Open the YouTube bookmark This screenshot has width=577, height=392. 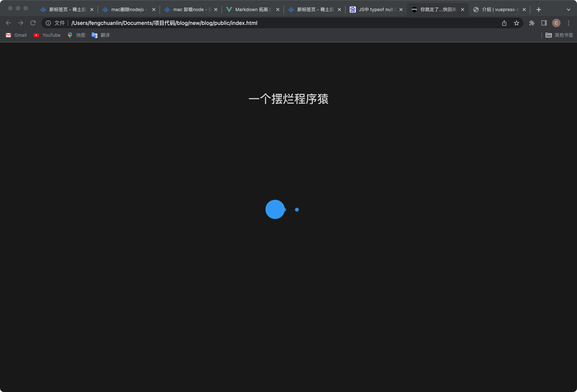pos(47,35)
